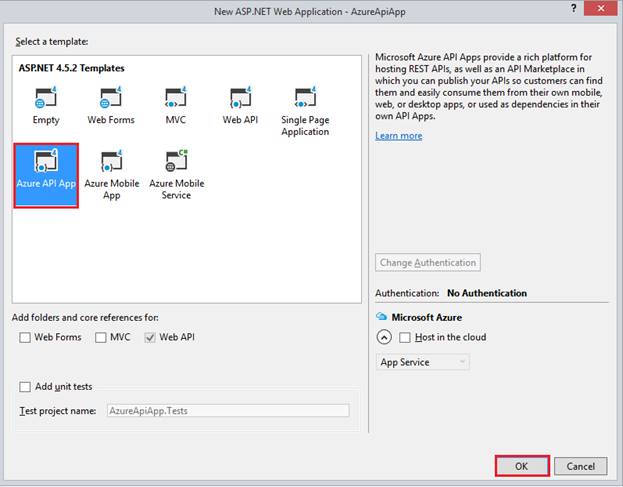
Task: Click the No Authentication status text
Action: coord(487,293)
